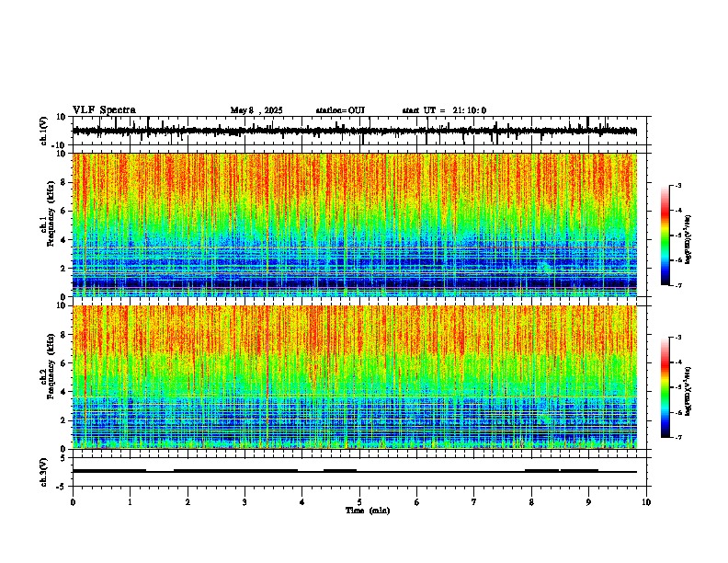Click the "8" tick on the Time axis
The height and width of the screenshot is (563, 728).
tap(531, 502)
